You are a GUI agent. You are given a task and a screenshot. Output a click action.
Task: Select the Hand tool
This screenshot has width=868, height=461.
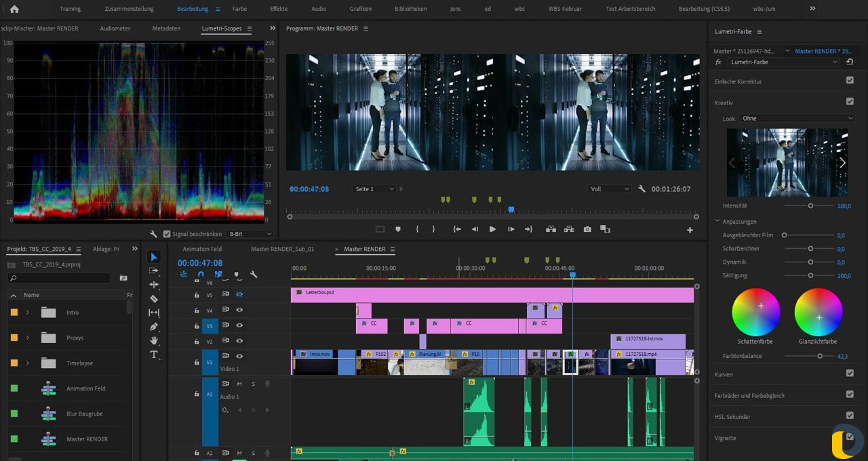coord(154,340)
